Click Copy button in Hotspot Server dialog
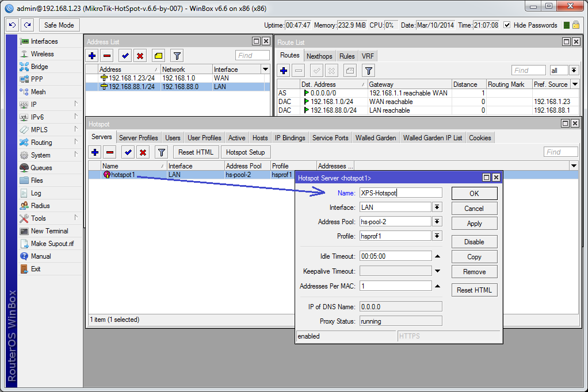The image size is (588, 392). click(x=475, y=257)
